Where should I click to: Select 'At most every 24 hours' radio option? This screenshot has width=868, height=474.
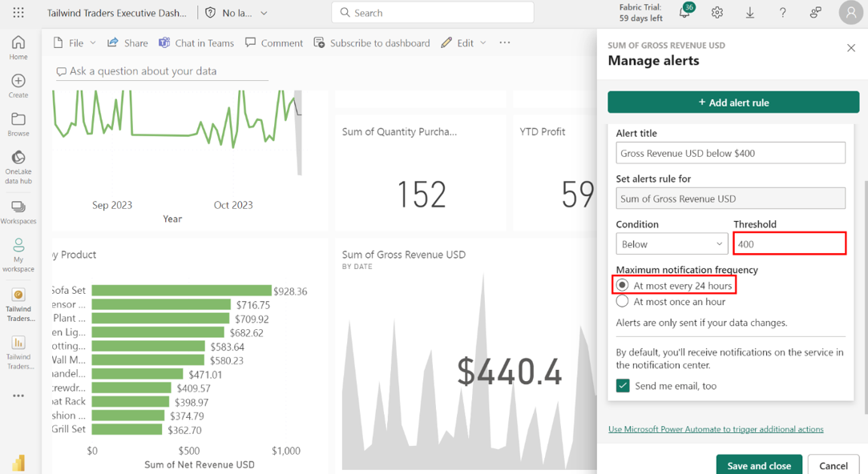click(623, 286)
